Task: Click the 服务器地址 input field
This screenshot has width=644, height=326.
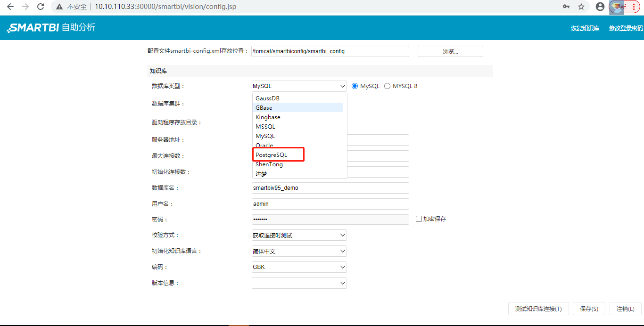Action: click(x=378, y=139)
